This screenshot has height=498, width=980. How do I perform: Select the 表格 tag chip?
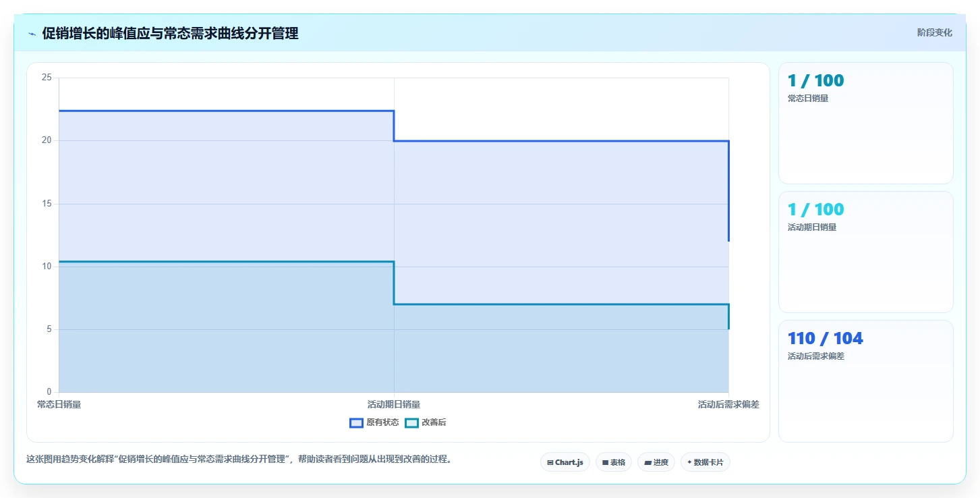click(614, 462)
